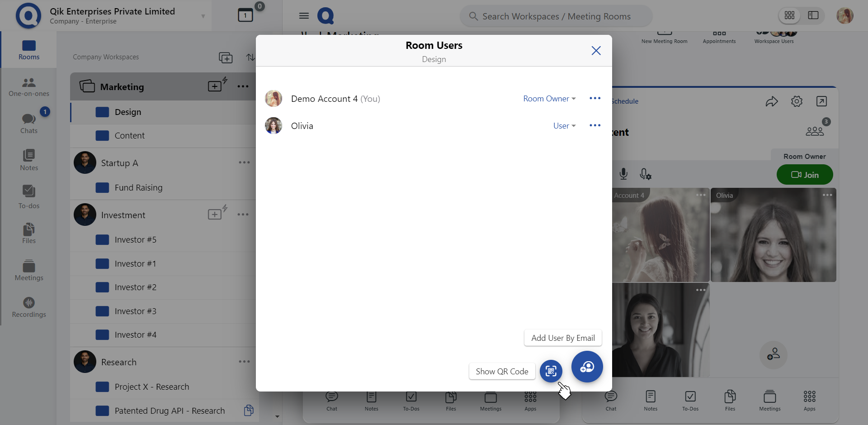Open Olivia's video thumbnail

point(774,235)
